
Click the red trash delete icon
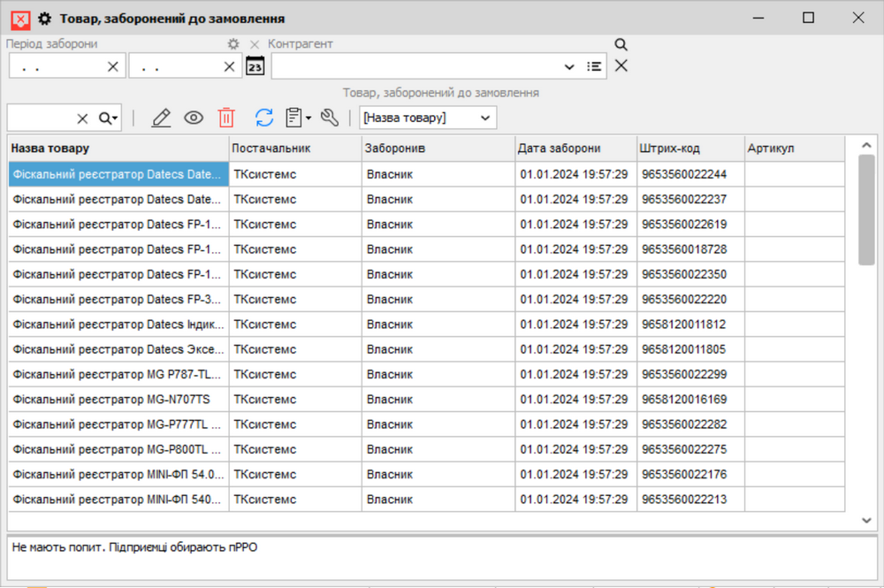tap(227, 118)
